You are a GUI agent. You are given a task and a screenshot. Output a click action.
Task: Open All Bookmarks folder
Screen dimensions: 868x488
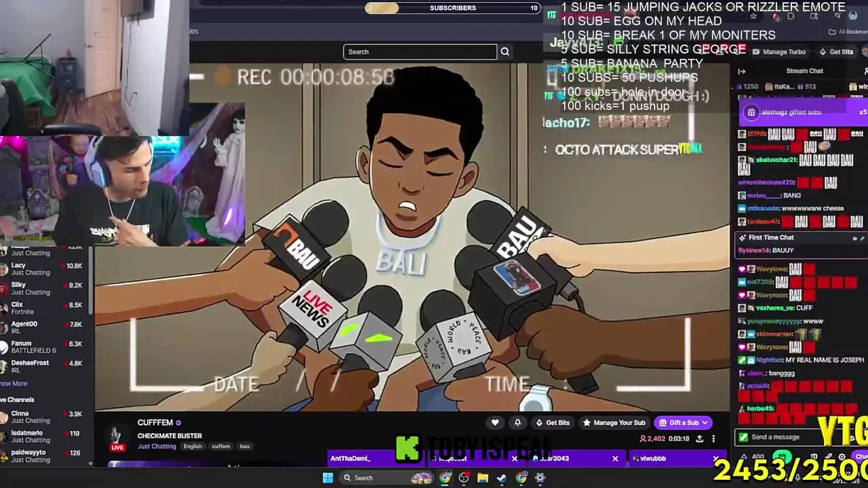(x=848, y=32)
